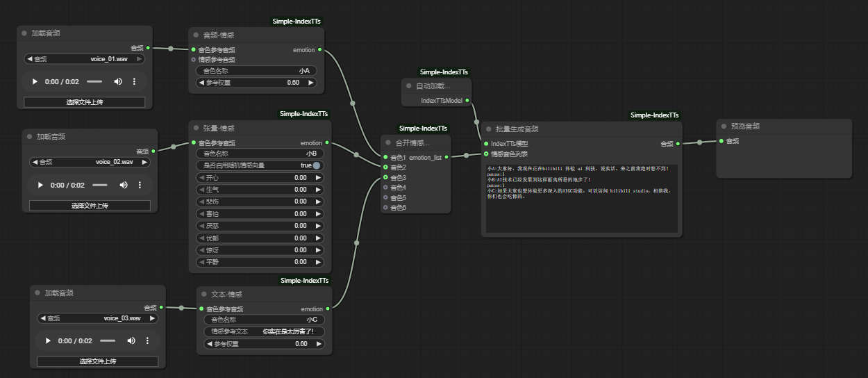Increase 参考权重 in the 音频-情感 node
The height and width of the screenshot is (378, 868).
[x=311, y=83]
